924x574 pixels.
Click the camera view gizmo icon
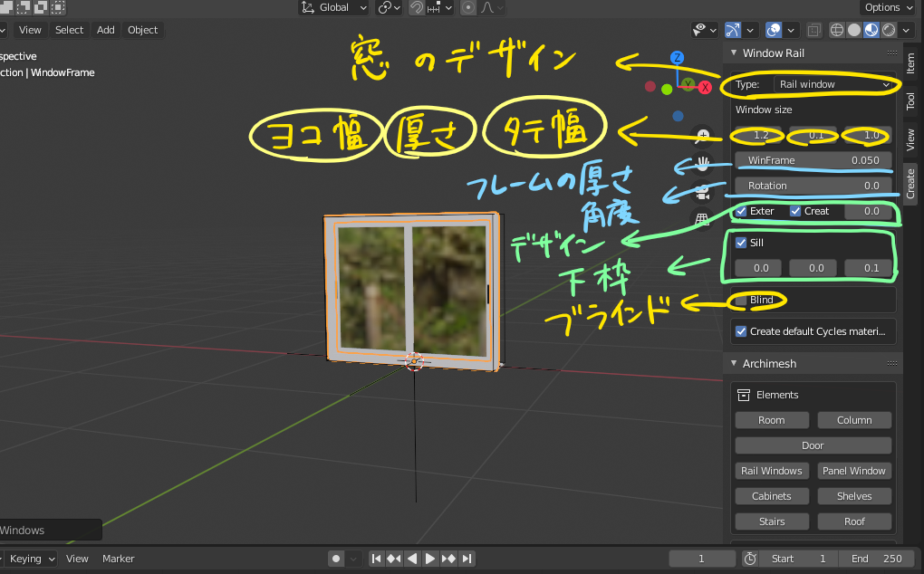pos(702,193)
